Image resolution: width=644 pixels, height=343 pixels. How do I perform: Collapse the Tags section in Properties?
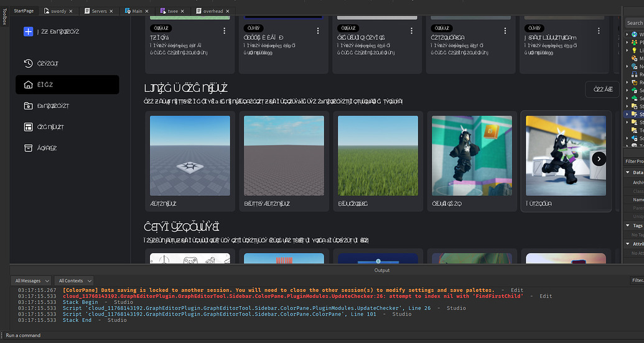(x=628, y=226)
